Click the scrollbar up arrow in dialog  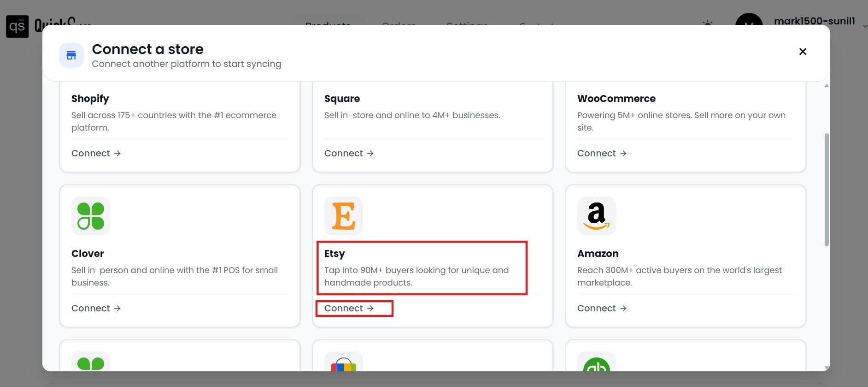pyautogui.click(x=827, y=86)
